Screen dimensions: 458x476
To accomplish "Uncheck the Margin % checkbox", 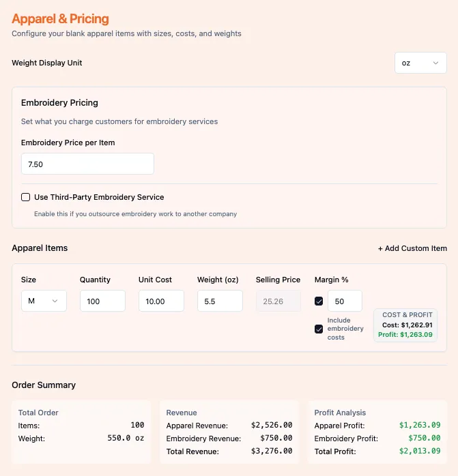I will coord(319,301).
